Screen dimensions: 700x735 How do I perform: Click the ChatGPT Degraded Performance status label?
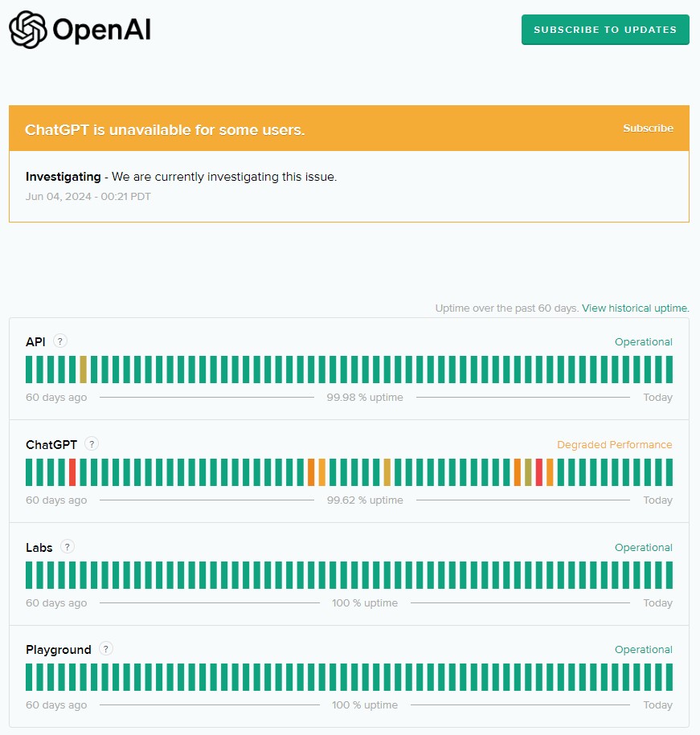(614, 444)
